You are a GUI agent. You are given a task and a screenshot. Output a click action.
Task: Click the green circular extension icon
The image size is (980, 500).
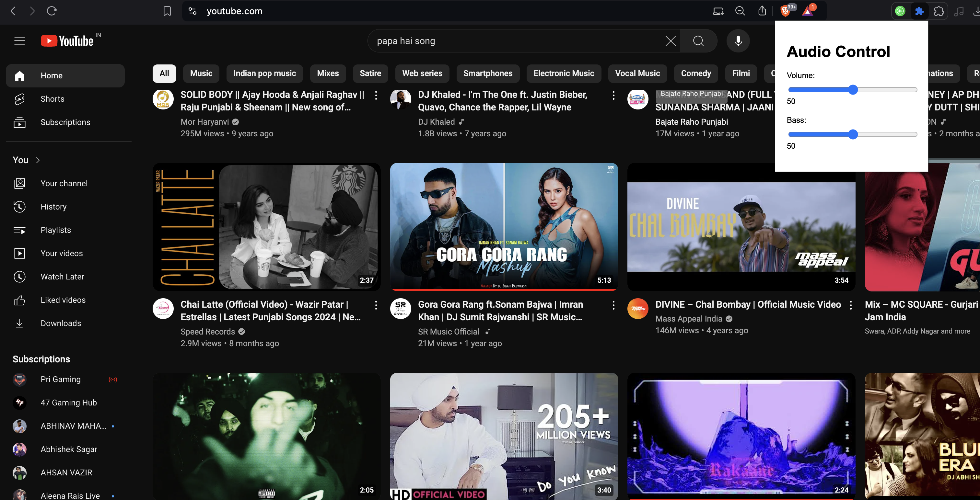click(900, 11)
